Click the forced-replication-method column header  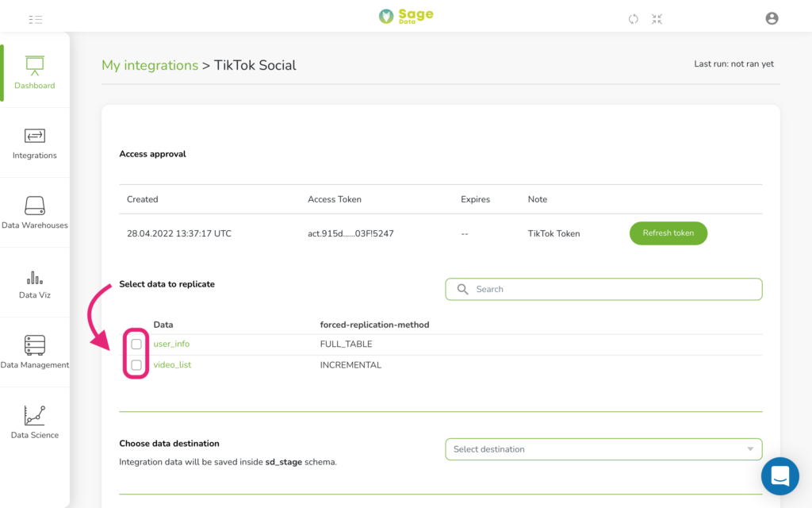[374, 325]
